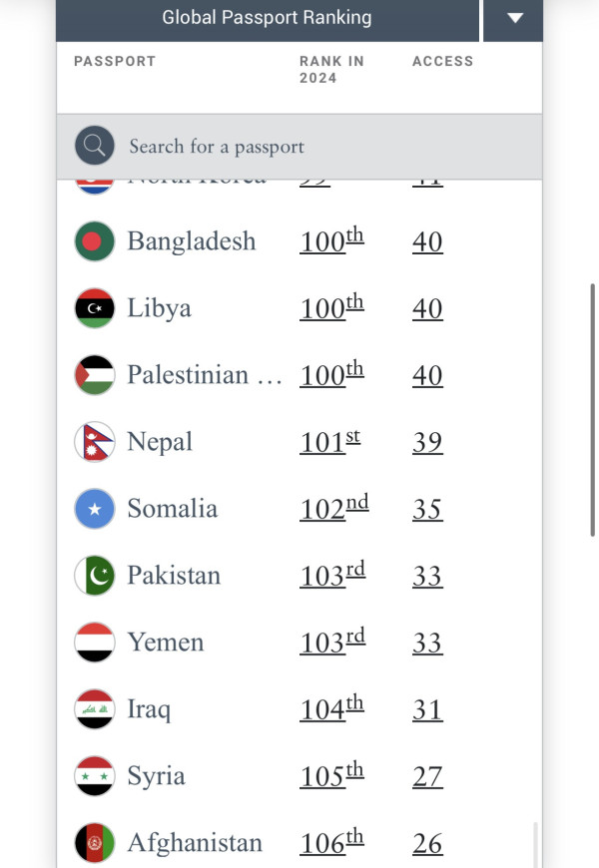
Task: Sort by the Access column header
Action: [442, 62]
